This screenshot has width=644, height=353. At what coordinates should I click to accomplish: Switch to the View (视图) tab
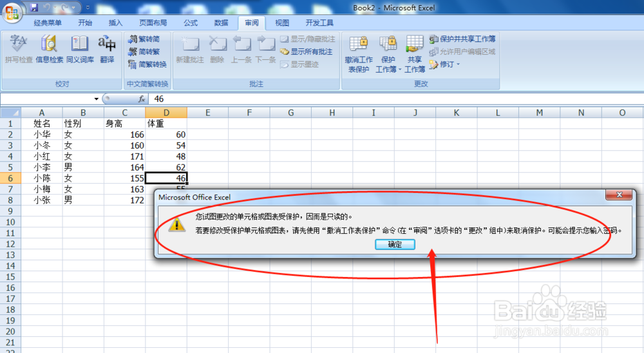(x=282, y=23)
